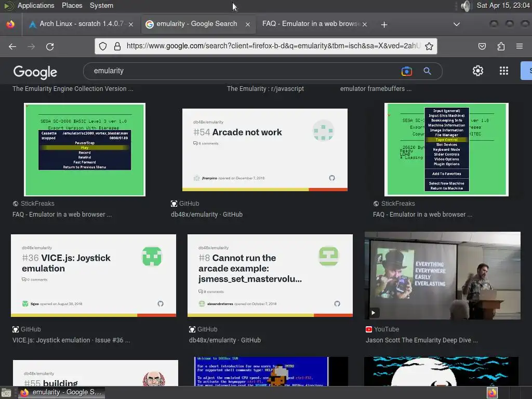Click the date and time clock
This screenshot has width=532, height=399.
click(x=503, y=5)
